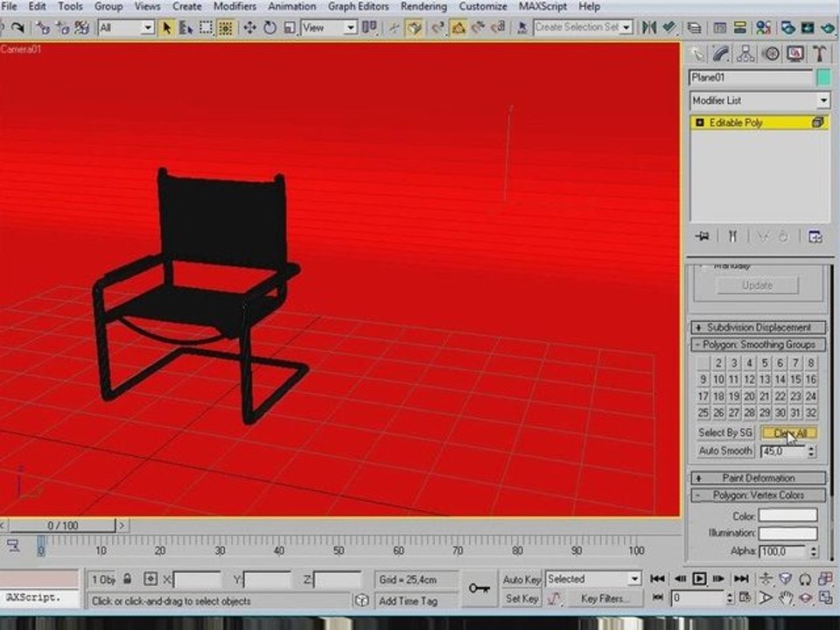Click smoothing group 32 button
The image size is (840, 630).
point(810,413)
